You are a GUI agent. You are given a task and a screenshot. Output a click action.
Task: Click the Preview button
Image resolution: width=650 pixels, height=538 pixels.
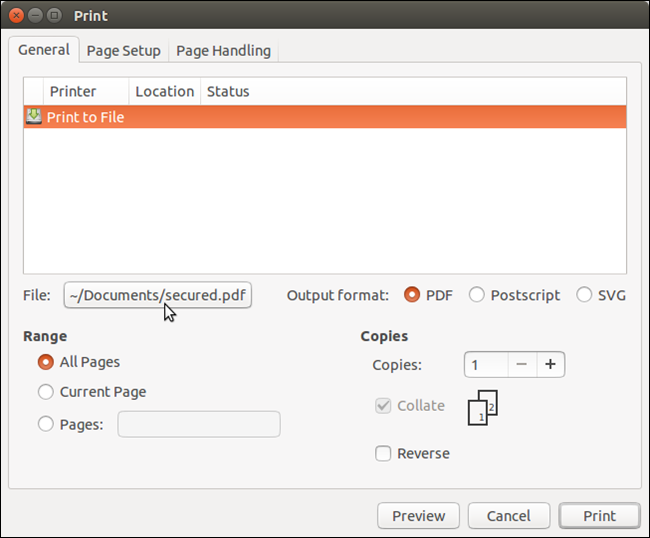[418, 516]
